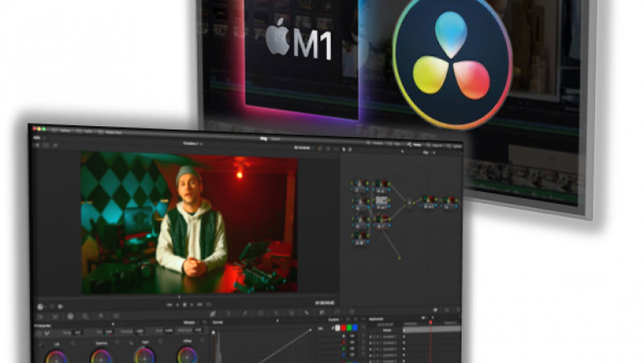This screenshot has height=363, width=644.
Task: Click the auto balance icon in Primaries
Action: coord(38,333)
